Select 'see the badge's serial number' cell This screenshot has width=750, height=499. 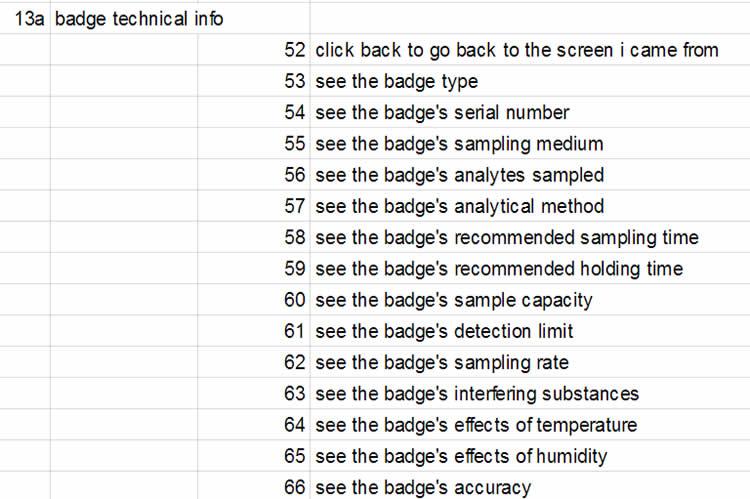[441, 113]
